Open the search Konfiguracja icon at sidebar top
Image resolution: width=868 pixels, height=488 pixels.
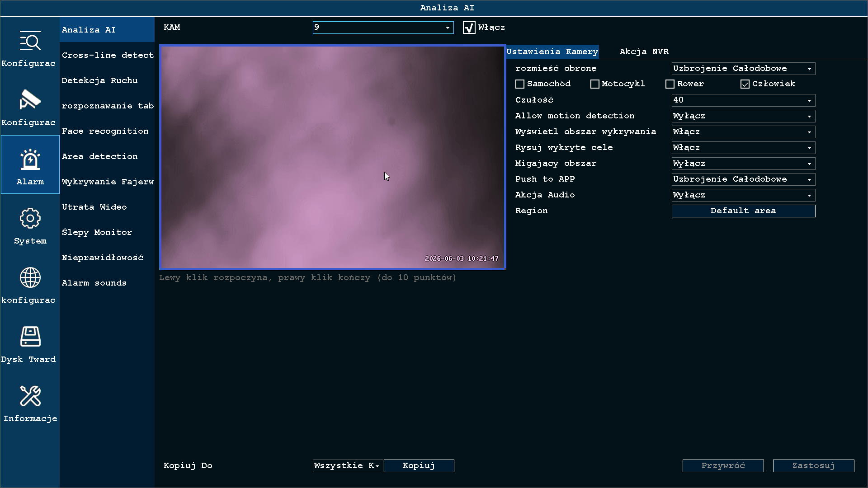click(x=30, y=41)
